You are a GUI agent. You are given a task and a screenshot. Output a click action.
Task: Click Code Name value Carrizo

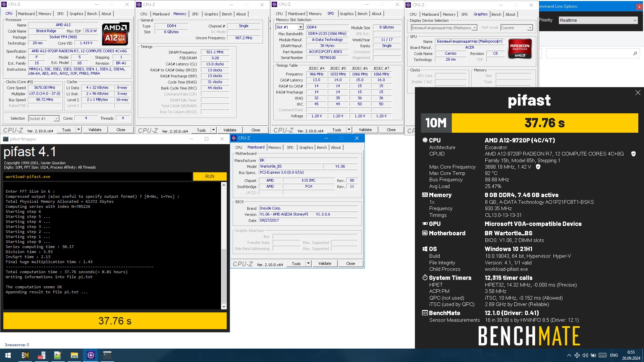coord(450,54)
